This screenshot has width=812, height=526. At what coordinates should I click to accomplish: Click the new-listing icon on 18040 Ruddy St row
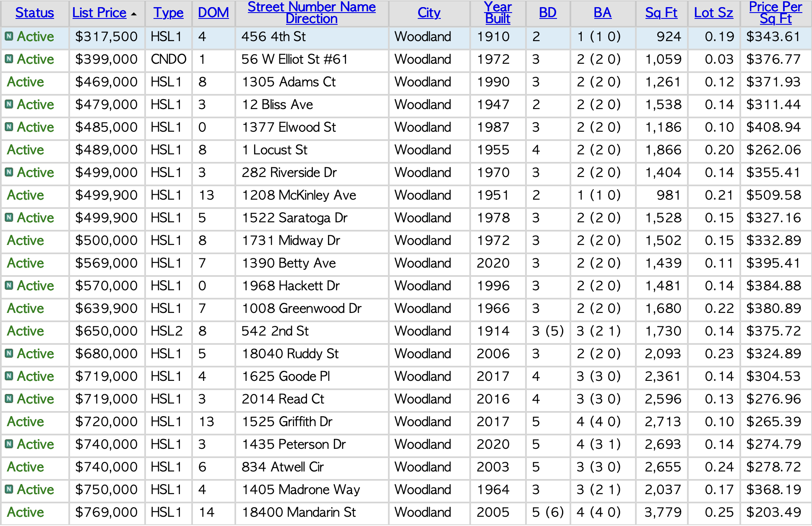coord(9,354)
